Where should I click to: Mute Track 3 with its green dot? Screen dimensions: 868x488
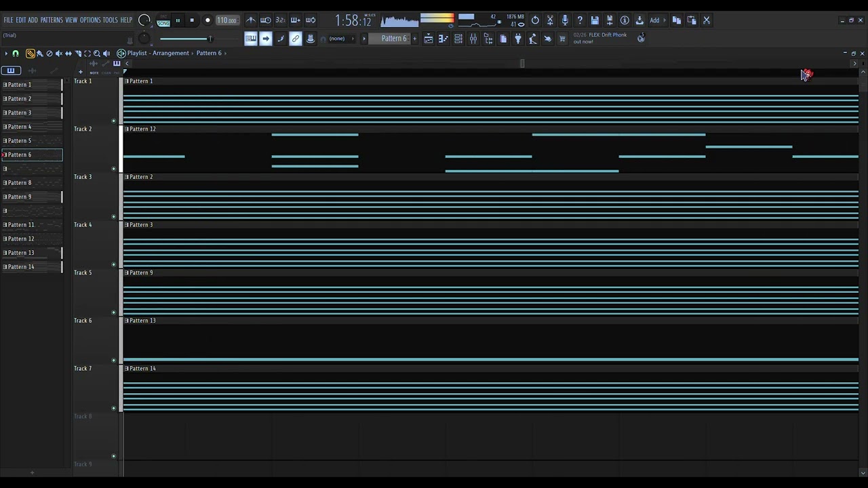pyautogui.click(x=113, y=217)
